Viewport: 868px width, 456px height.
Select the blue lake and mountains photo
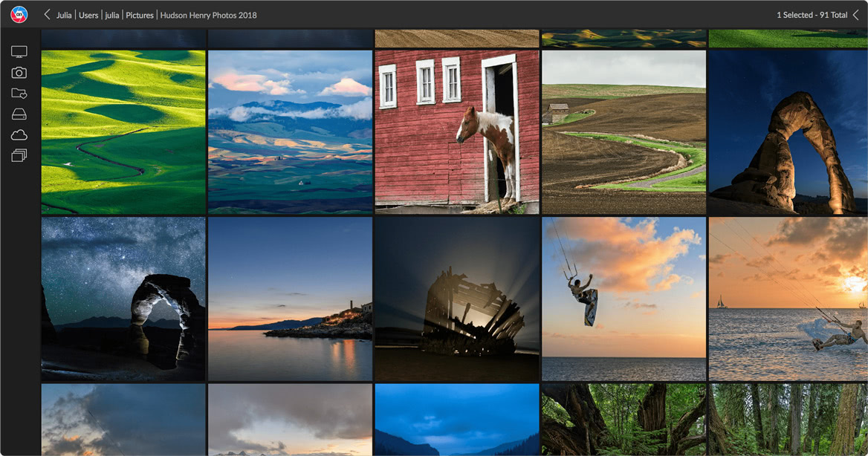click(457, 420)
